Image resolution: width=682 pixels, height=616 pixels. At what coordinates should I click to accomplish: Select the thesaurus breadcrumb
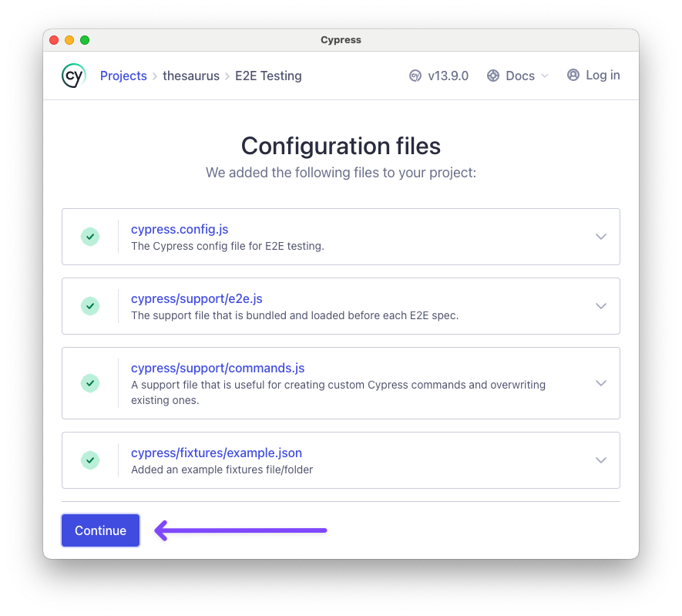click(x=191, y=76)
